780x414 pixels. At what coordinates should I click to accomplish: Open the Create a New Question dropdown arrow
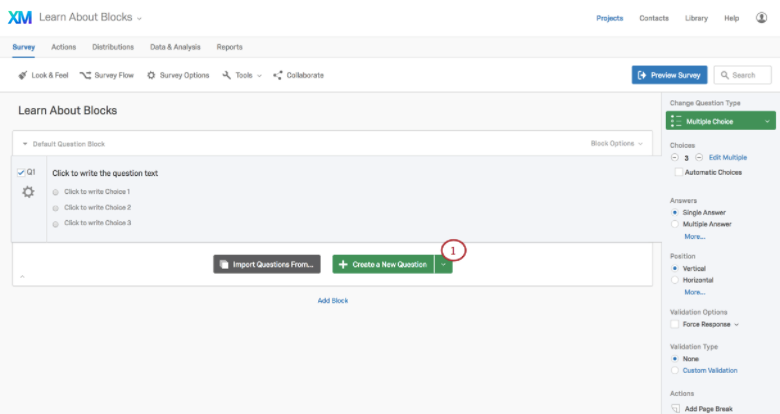[443, 264]
